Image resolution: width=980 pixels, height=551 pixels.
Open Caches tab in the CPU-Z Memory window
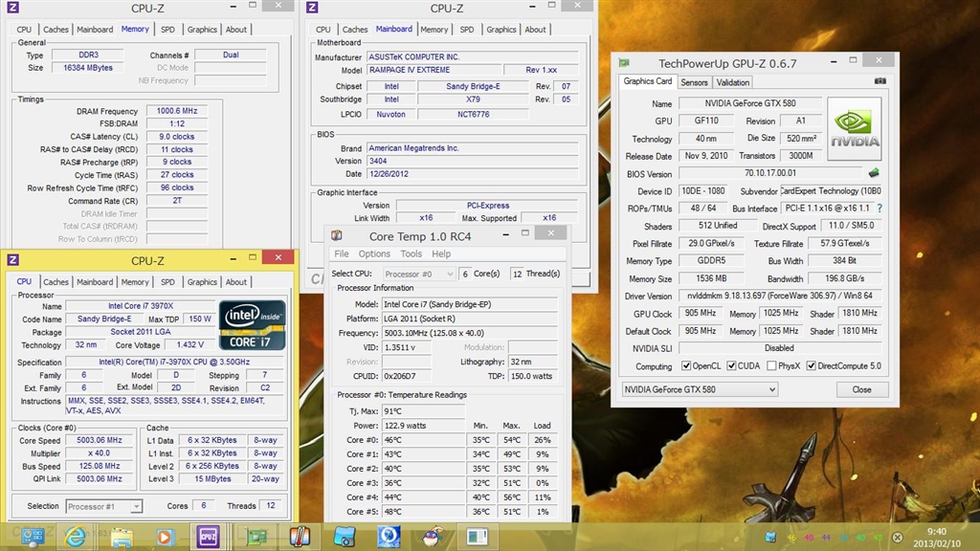[56, 30]
